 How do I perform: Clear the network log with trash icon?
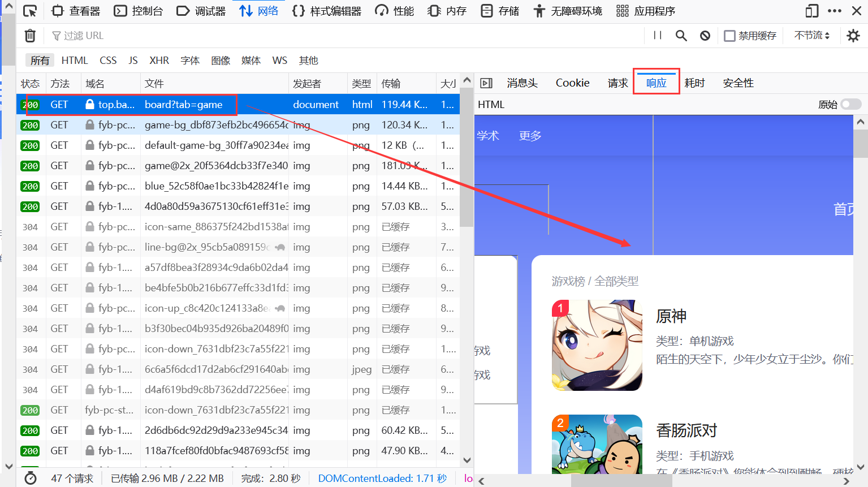coord(30,36)
